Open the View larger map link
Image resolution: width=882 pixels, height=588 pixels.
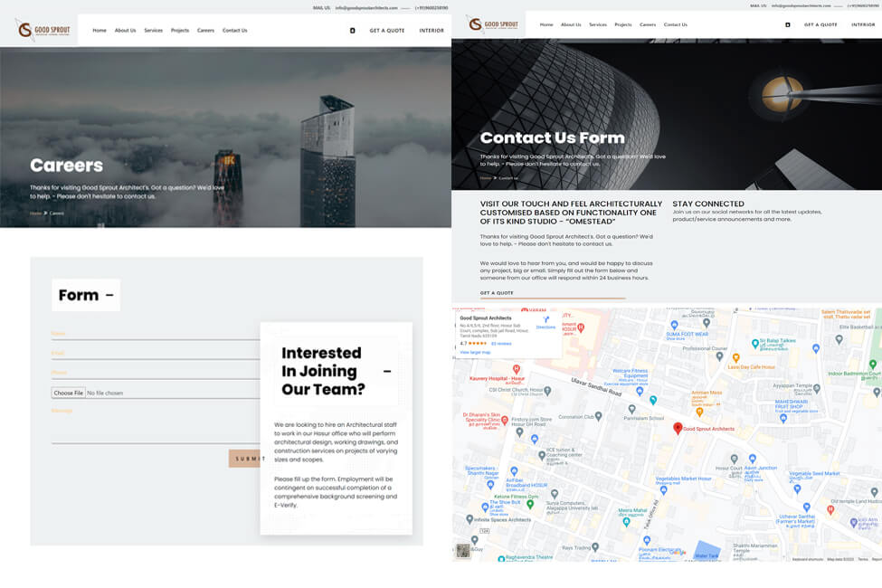(475, 351)
